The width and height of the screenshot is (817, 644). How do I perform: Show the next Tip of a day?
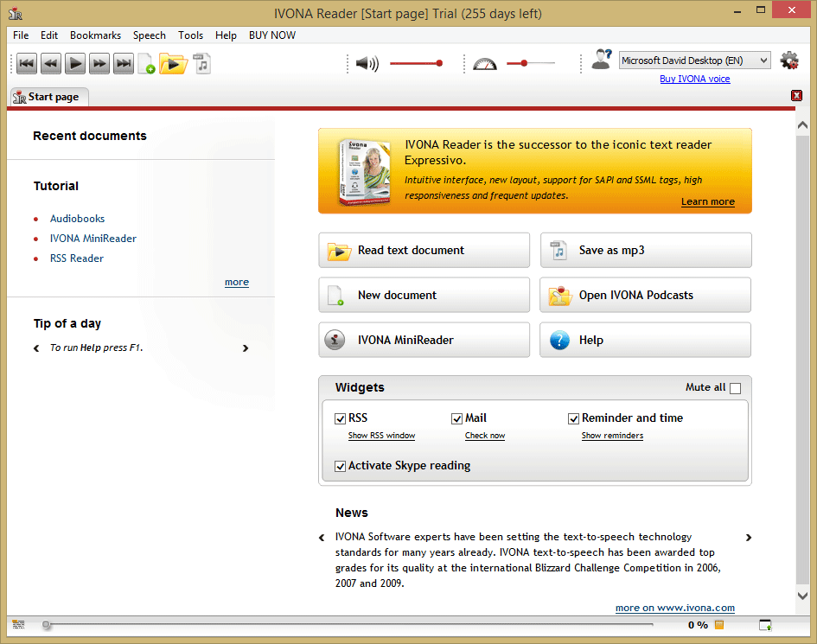(x=246, y=348)
